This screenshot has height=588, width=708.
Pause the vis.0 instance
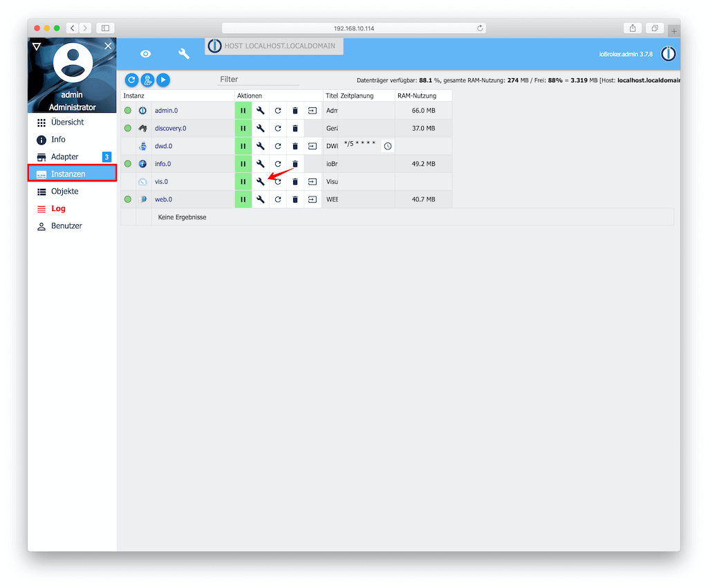pyautogui.click(x=243, y=181)
